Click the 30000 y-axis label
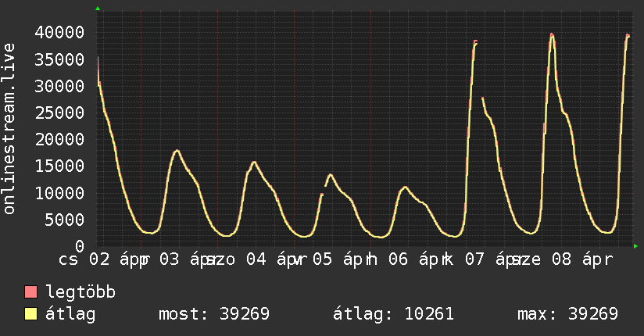Image resolution: width=644 pixels, height=336 pixels. (59, 86)
